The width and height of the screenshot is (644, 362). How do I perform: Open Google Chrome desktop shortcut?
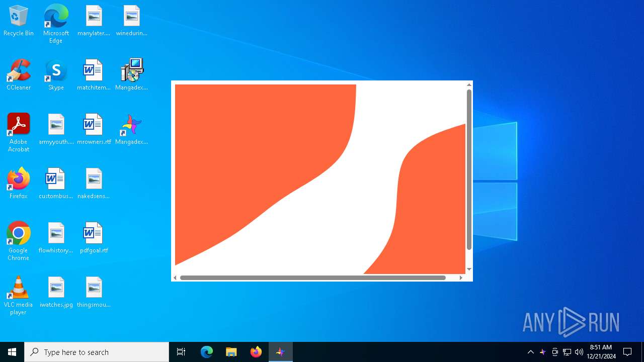tap(19, 241)
